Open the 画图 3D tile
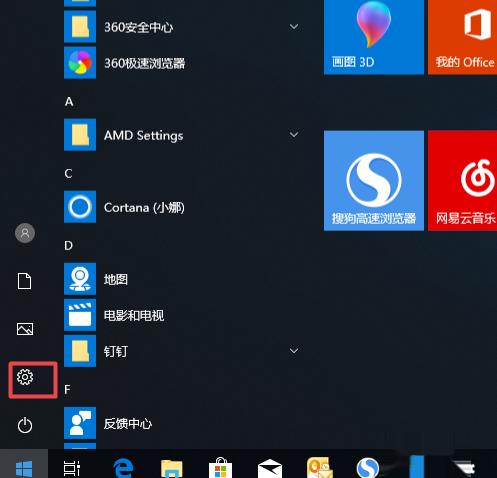This screenshot has height=478, width=497. pos(374,37)
